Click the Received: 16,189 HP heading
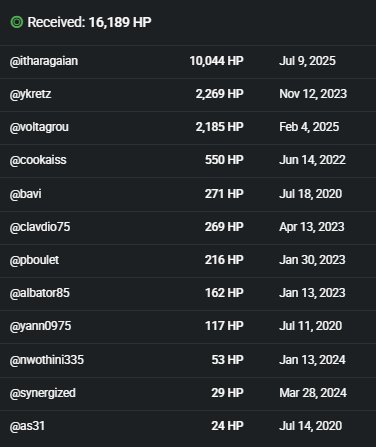Image resolution: width=376 pixels, height=447 pixels. click(89, 22)
